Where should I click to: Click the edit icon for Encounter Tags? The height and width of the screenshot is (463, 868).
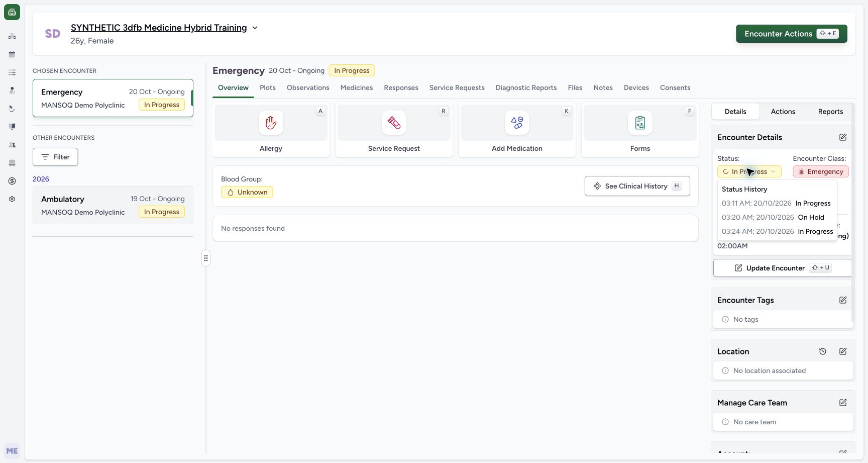[843, 300]
